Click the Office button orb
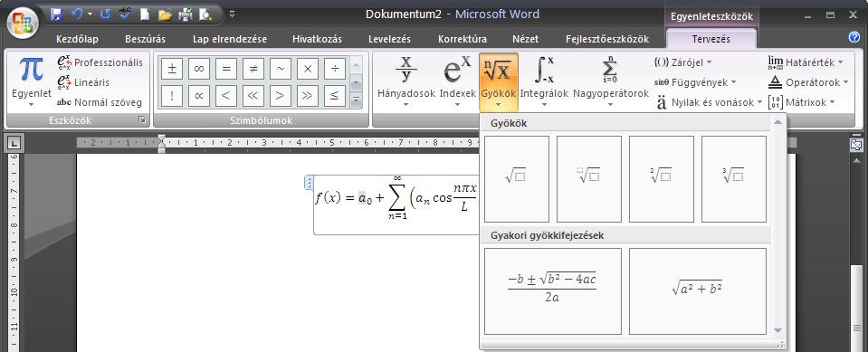The height and width of the screenshot is (352, 868). click(23, 23)
